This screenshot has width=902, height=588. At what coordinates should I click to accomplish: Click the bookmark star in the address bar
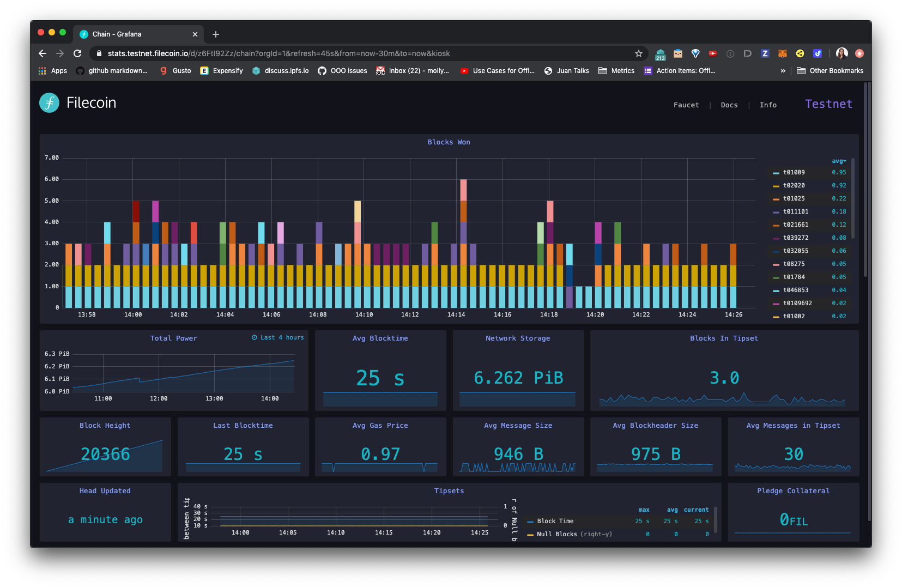(x=638, y=53)
